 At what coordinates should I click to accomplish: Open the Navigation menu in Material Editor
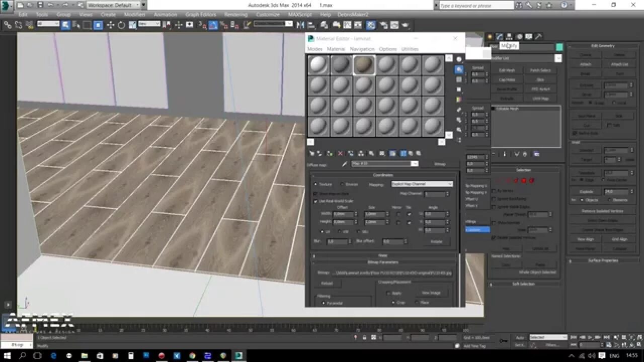click(x=362, y=49)
